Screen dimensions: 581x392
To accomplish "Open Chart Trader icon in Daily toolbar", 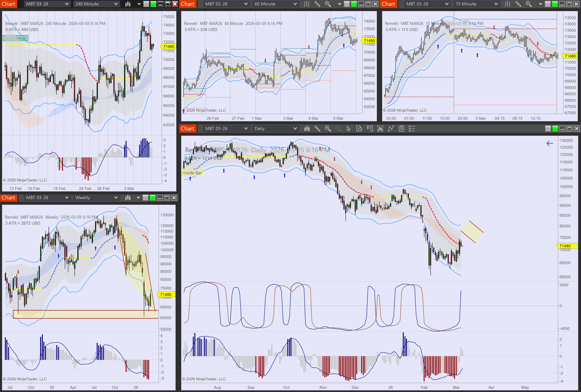I will [370, 129].
